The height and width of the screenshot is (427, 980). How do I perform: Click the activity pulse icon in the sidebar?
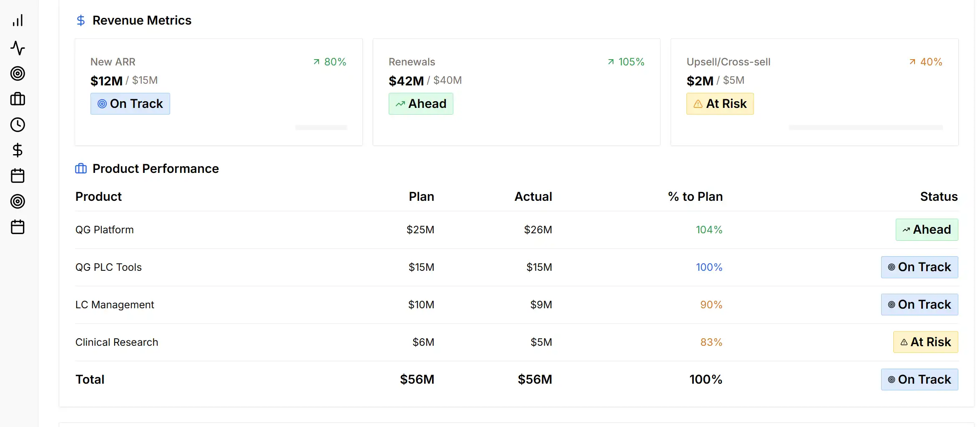point(18,48)
